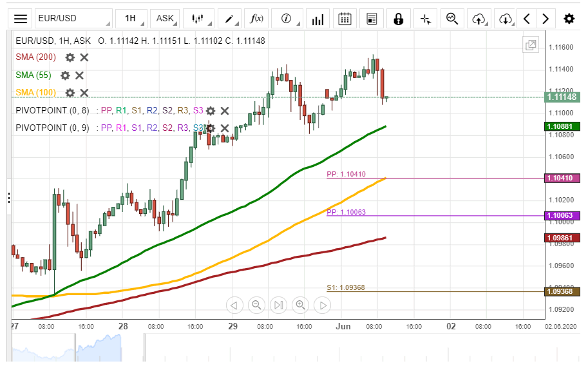Click the SMA (200) legend label
The height and width of the screenshot is (368, 588).
[x=35, y=57]
